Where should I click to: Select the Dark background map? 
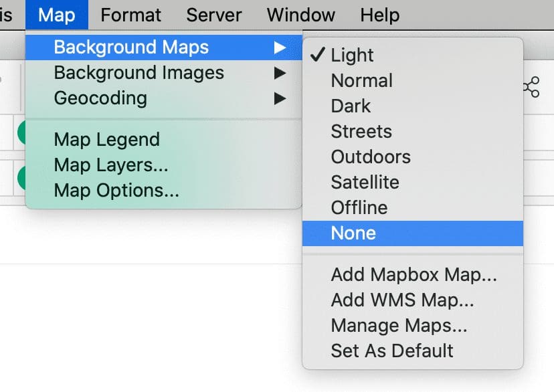(351, 106)
